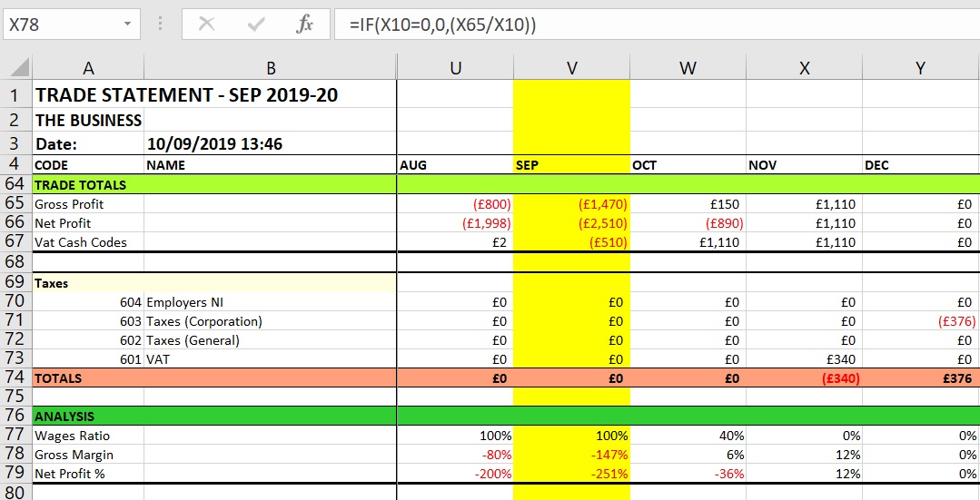
Task: Select row 74 header
Action: (15, 377)
